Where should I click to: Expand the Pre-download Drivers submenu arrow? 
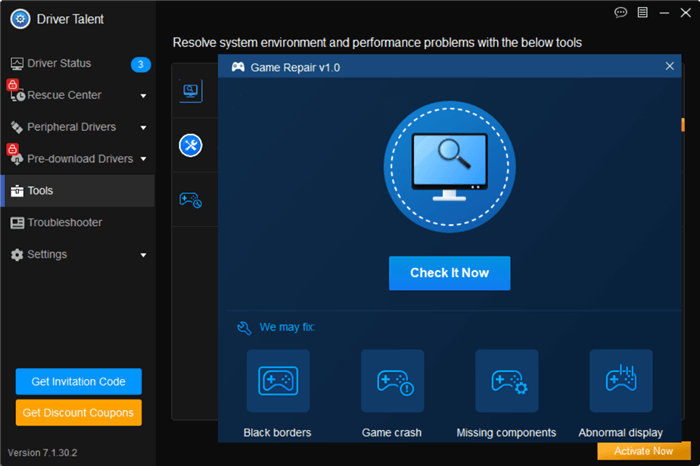[143, 159]
